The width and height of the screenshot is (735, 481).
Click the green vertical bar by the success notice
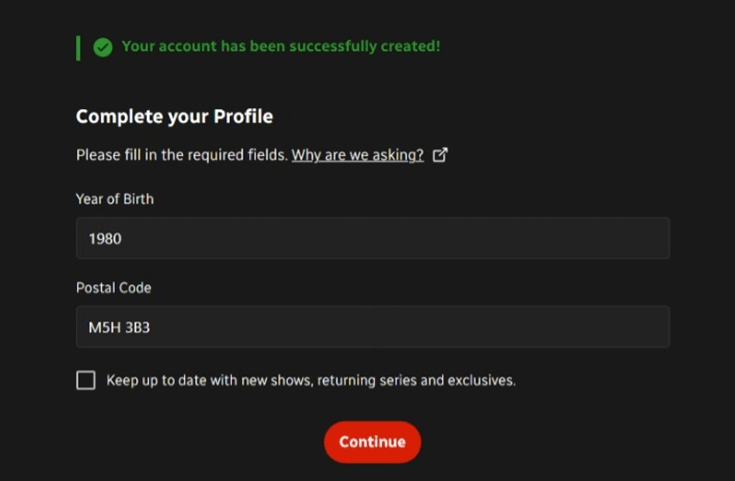click(x=78, y=48)
